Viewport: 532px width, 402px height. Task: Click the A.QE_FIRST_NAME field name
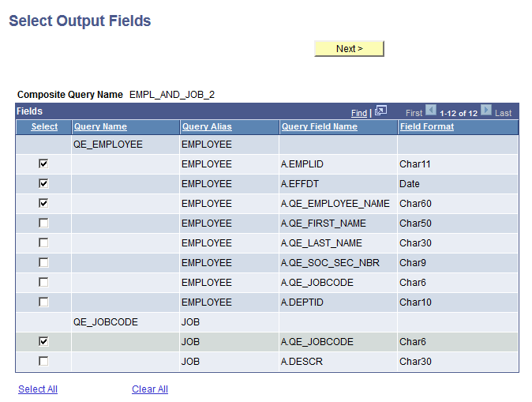pos(324,223)
